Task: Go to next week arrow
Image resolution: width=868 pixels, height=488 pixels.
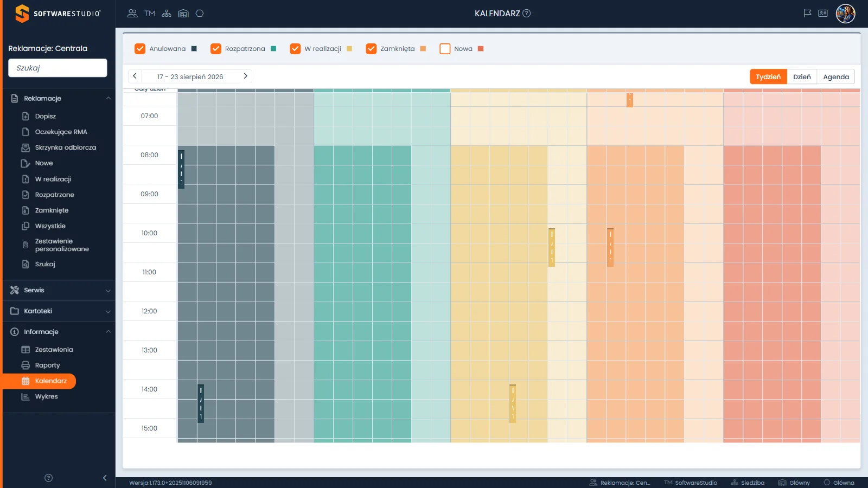Action: [x=245, y=76]
